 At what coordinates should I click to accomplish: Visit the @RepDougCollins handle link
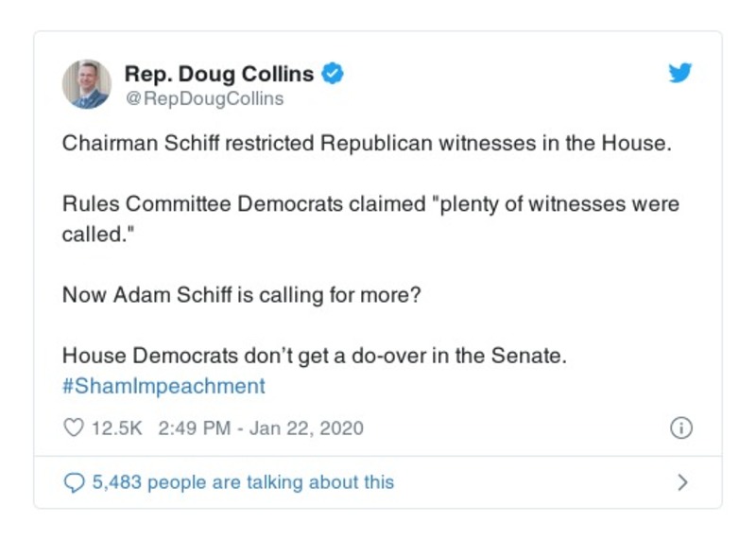(x=204, y=98)
